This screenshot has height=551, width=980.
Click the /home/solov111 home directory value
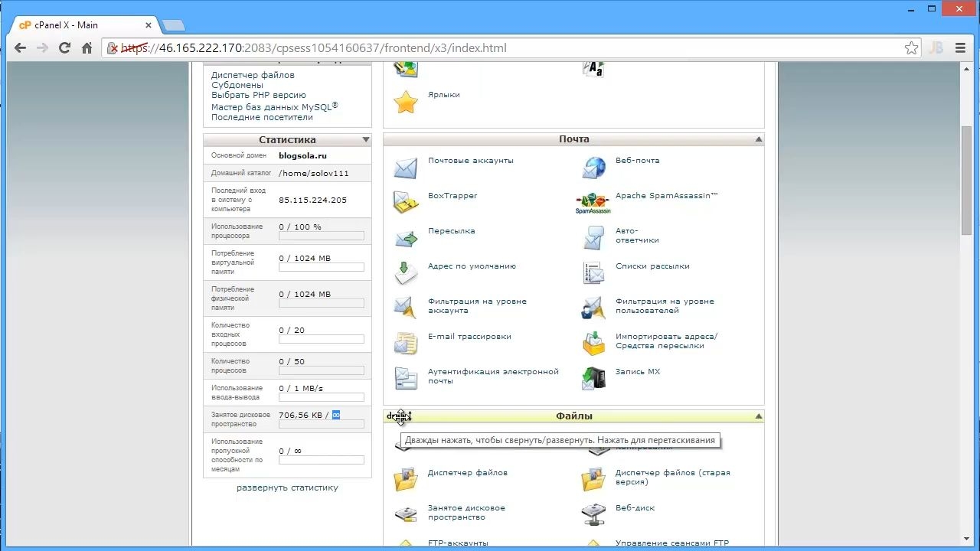[314, 173]
